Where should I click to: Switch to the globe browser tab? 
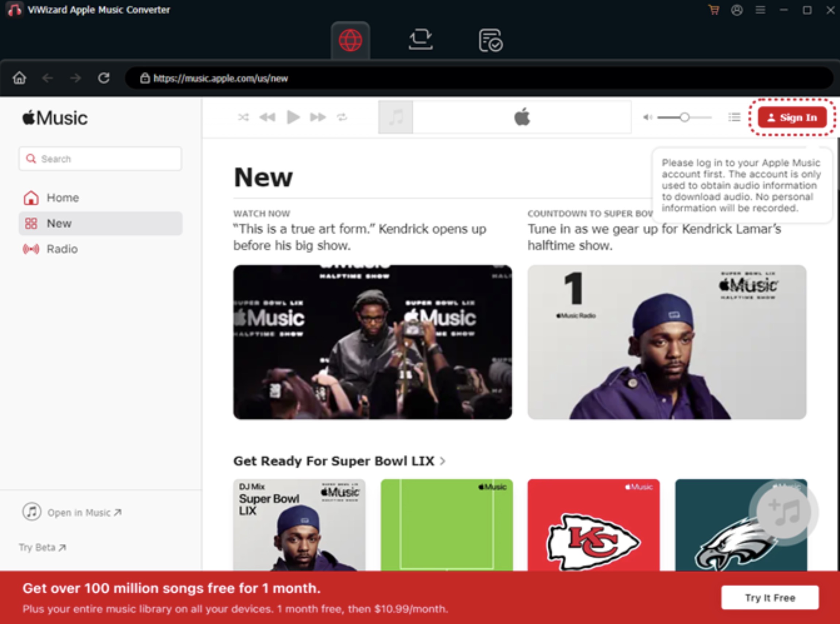click(x=350, y=41)
